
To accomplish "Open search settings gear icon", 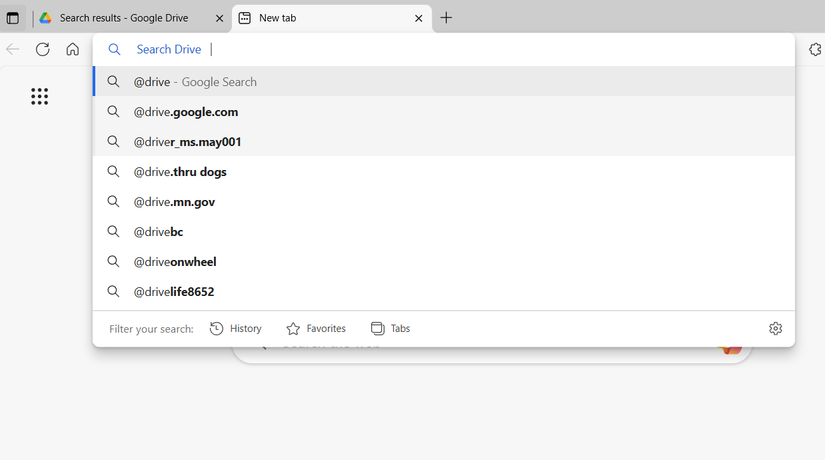I will pos(775,328).
